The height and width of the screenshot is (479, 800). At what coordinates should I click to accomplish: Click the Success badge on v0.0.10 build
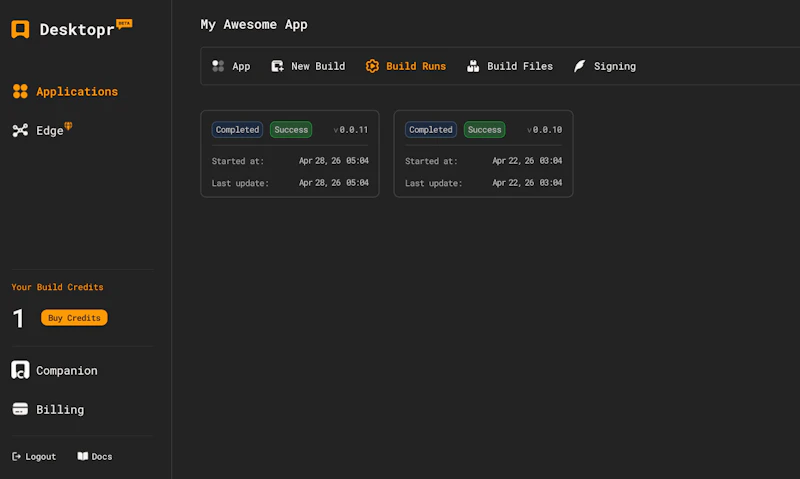click(484, 130)
